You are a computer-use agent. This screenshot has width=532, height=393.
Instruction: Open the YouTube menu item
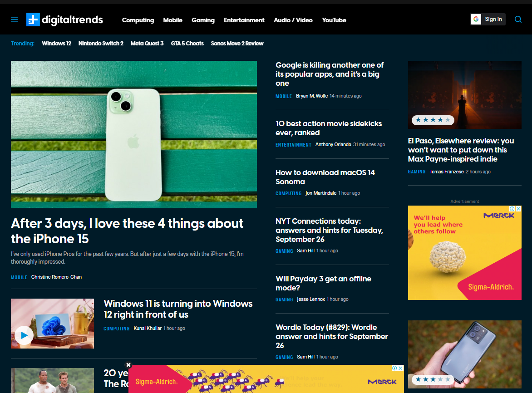click(334, 20)
